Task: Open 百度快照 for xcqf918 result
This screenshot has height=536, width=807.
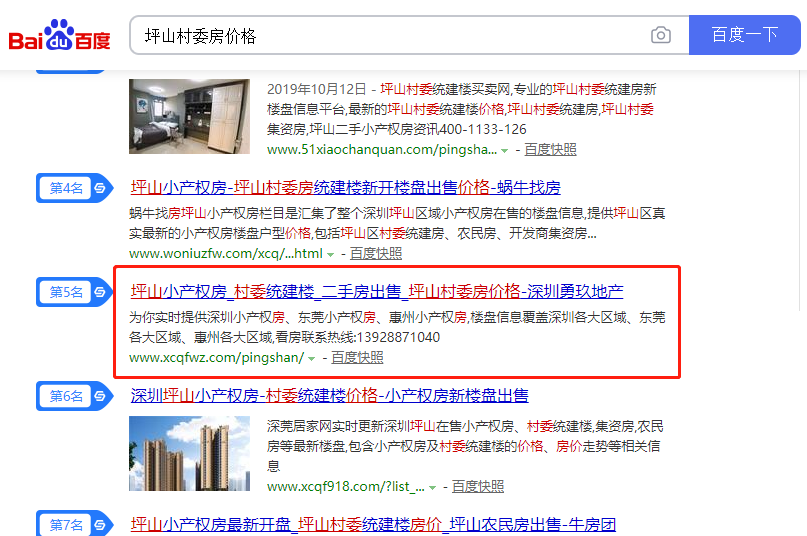Action: click(x=478, y=486)
